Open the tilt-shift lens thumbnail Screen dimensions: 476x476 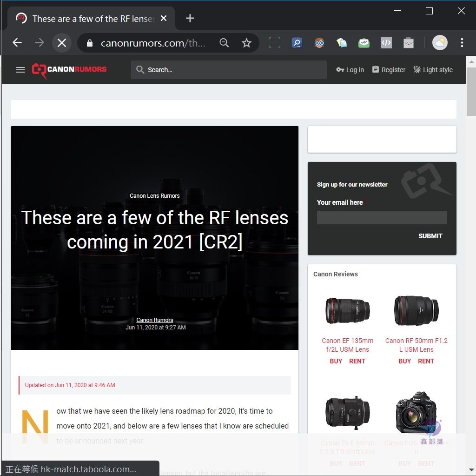click(x=348, y=412)
